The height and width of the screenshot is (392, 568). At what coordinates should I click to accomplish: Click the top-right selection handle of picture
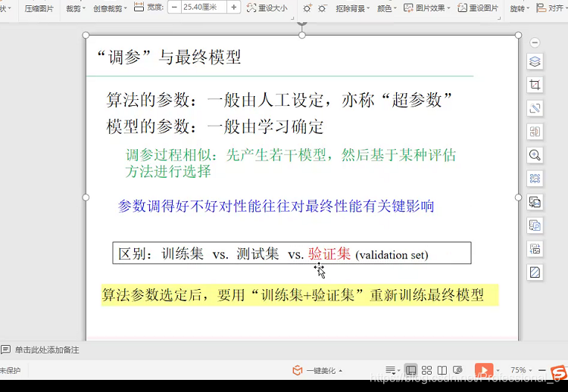[x=518, y=35]
